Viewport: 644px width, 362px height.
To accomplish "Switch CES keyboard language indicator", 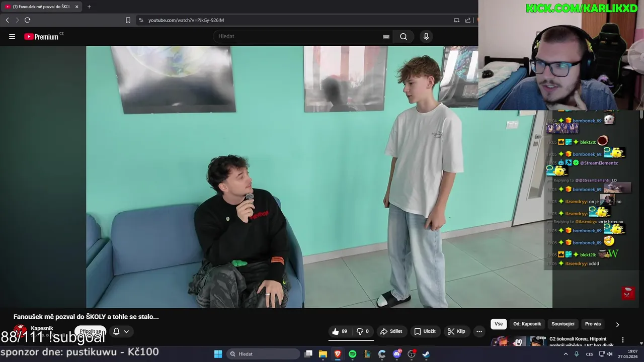I will pyautogui.click(x=589, y=354).
